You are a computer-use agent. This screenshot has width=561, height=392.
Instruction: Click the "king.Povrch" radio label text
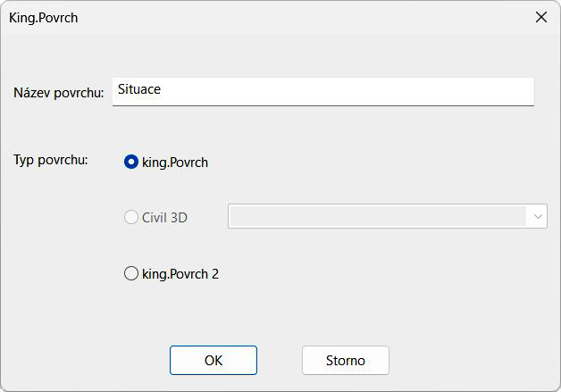175,163
